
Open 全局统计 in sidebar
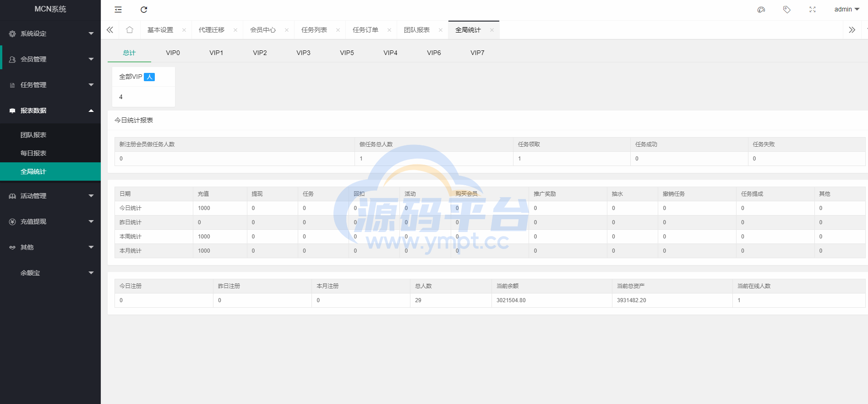[50, 172]
